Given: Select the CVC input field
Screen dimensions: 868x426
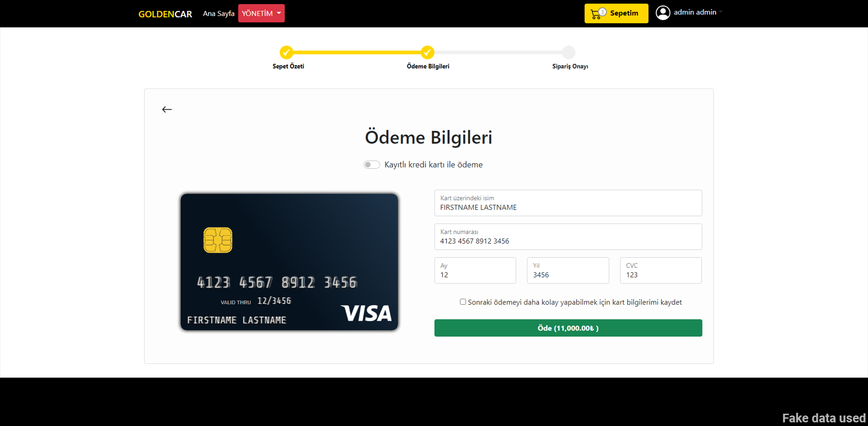Looking at the screenshot, I should click(661, 270).
